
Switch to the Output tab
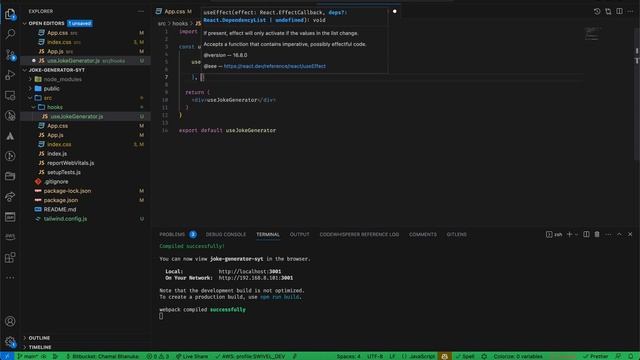point(299,234)
